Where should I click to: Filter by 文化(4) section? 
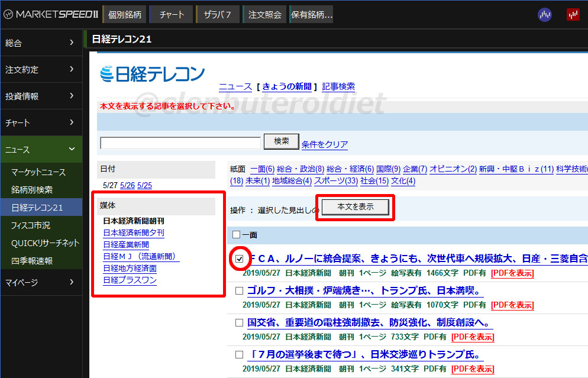point(403,181)
